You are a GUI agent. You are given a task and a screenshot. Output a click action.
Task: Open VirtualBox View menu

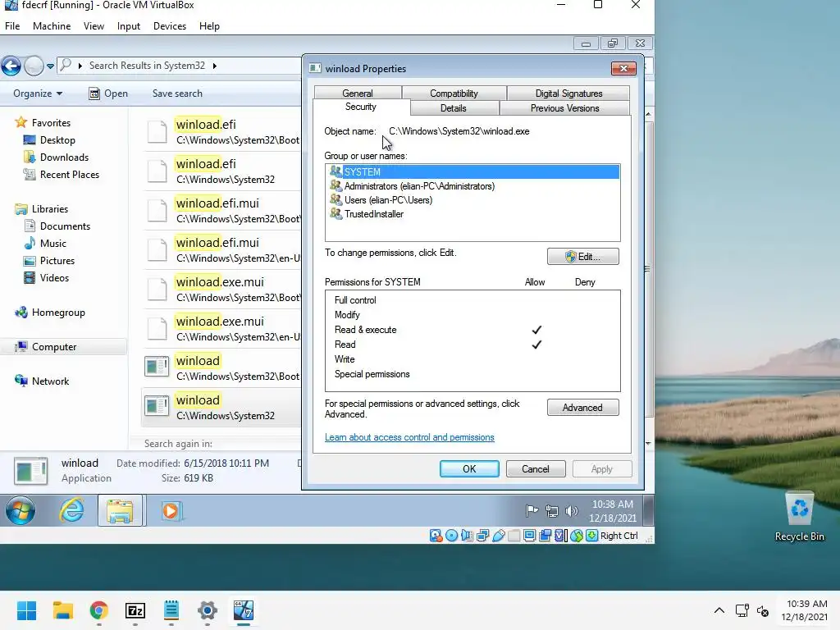pyautogui.click(x=94, y=25)
